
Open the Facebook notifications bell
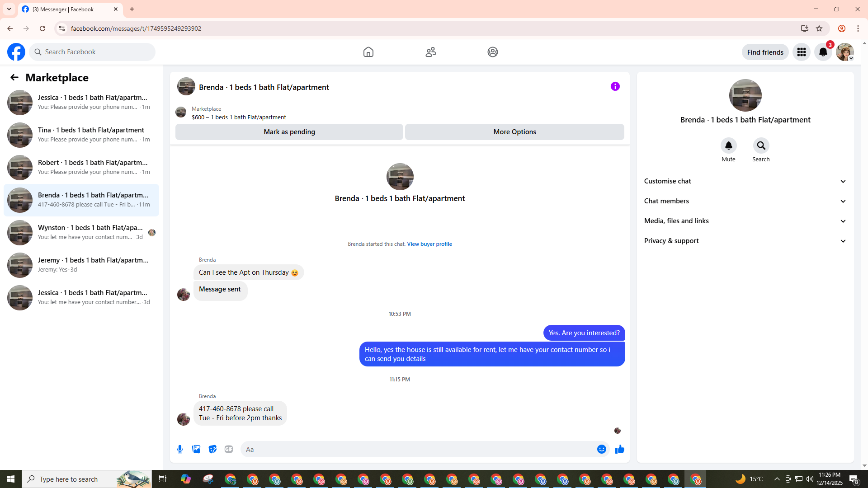coord(823,52)
